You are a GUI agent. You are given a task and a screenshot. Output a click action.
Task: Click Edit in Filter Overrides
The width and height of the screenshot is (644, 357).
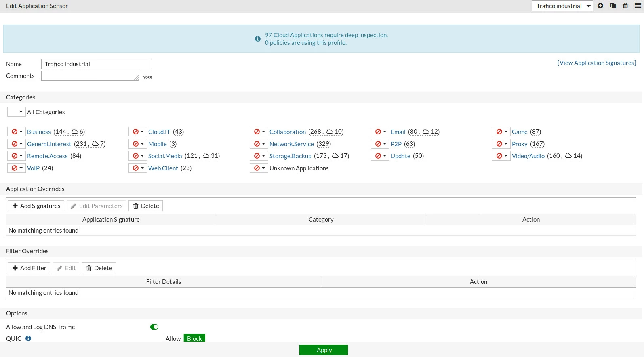tap(66, 268)
